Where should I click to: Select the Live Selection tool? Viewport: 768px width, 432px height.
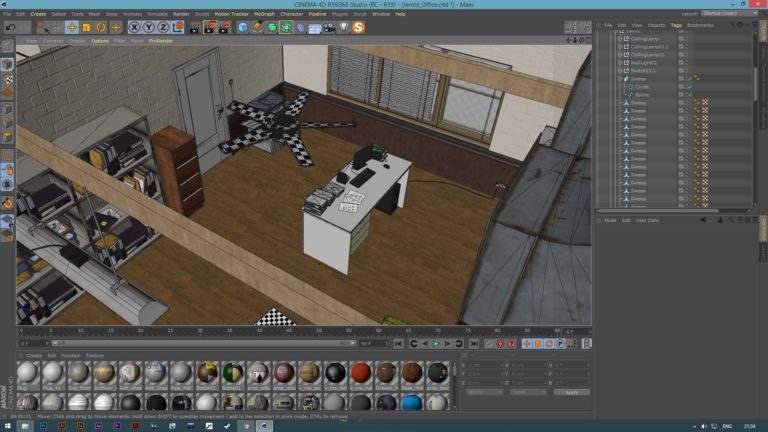click(43, 27)
